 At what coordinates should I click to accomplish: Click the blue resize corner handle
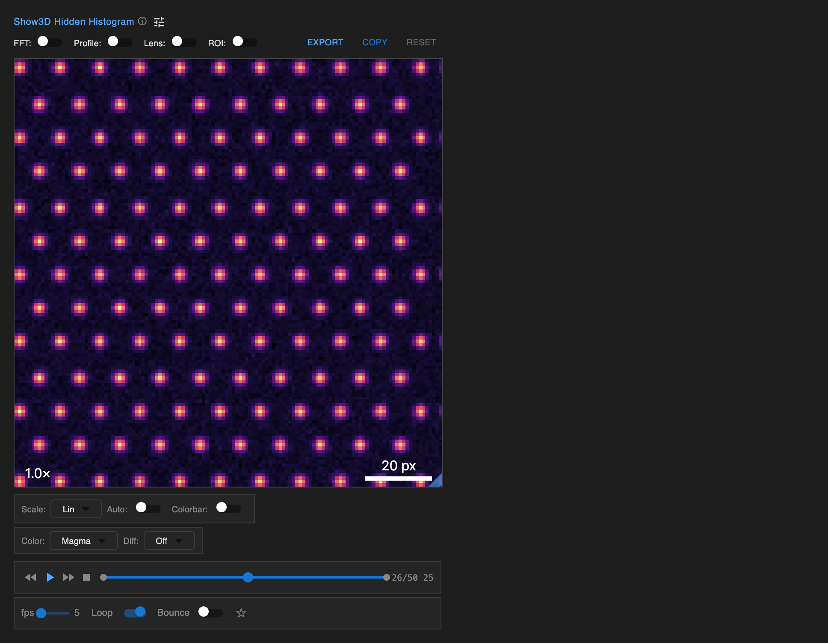tap(438, 482)
